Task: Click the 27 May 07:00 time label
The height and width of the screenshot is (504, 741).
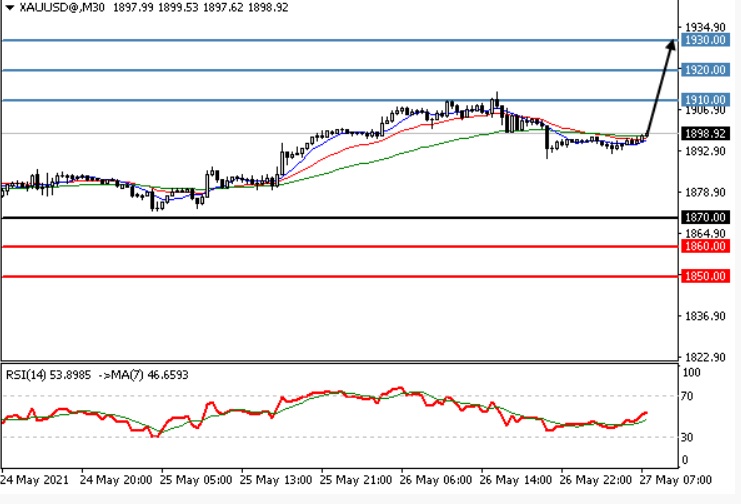Action: [675, 480]
